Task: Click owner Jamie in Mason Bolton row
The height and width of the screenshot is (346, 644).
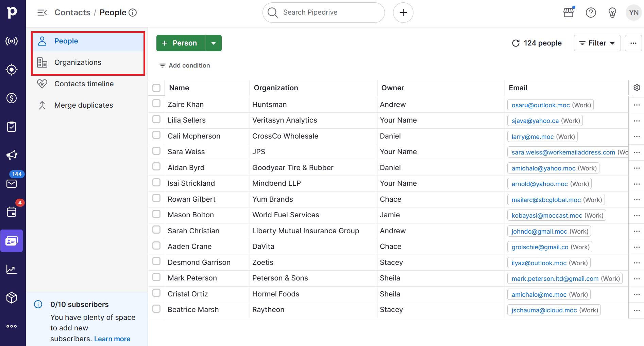Action: pyautogui.click(x=390, y=215)
